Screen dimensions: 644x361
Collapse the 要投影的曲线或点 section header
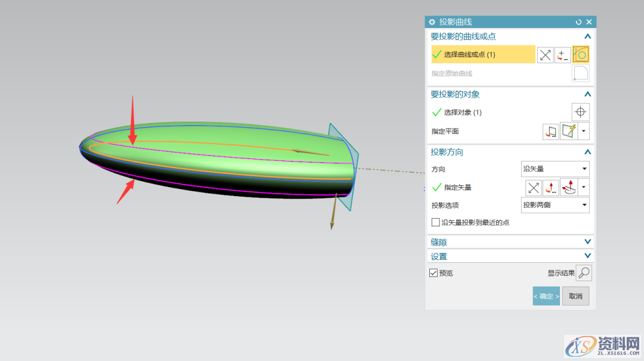pos(587,36)
